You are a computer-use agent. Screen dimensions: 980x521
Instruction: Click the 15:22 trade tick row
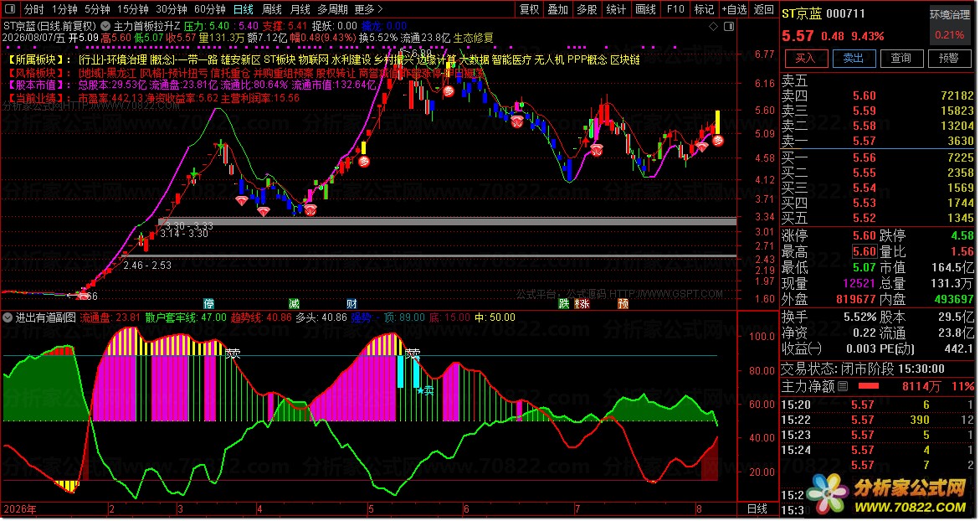click(x=878, y=420)
